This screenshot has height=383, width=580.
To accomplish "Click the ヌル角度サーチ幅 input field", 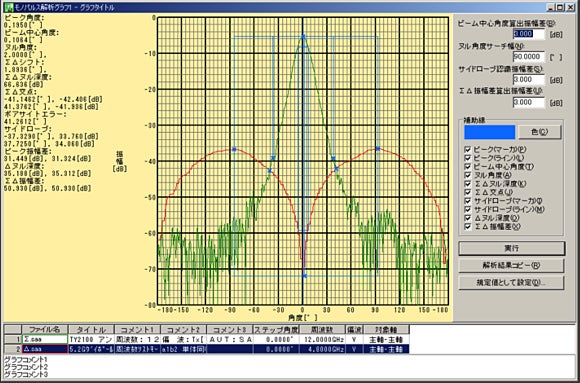I will click(529, 57).
